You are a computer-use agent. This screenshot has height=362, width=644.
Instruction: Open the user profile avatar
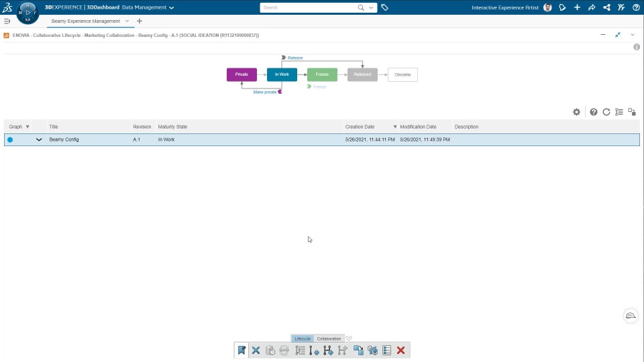[547, 7]
